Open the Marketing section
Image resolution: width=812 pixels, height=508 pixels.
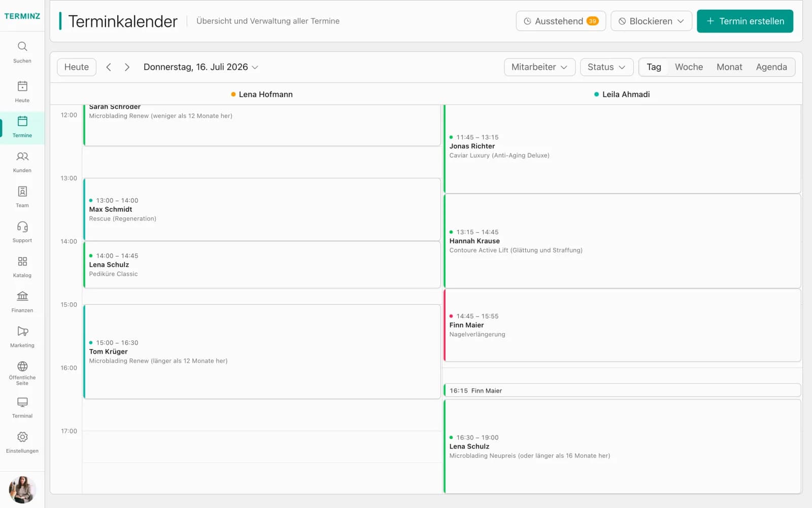click(22, 337)
